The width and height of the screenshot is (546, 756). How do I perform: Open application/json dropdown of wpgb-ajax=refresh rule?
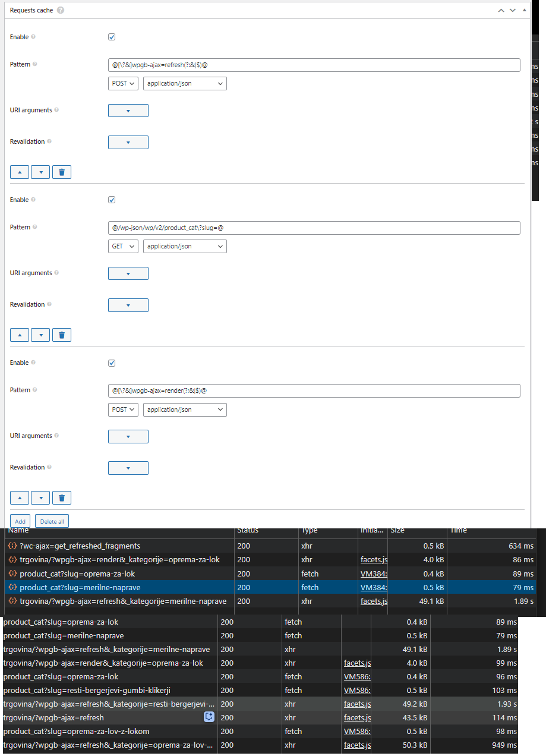tap(185, 84)
